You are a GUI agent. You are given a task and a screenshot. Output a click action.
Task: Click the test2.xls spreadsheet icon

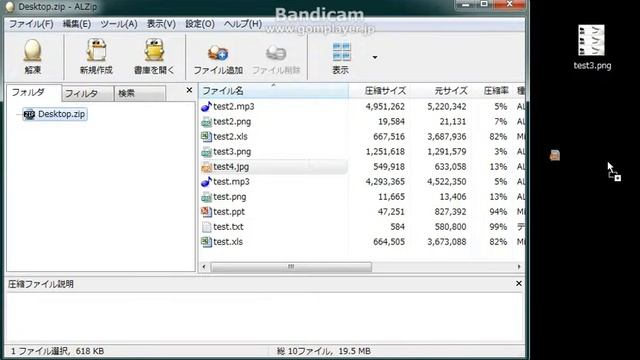pyautogui.click(x=207, y=137)
